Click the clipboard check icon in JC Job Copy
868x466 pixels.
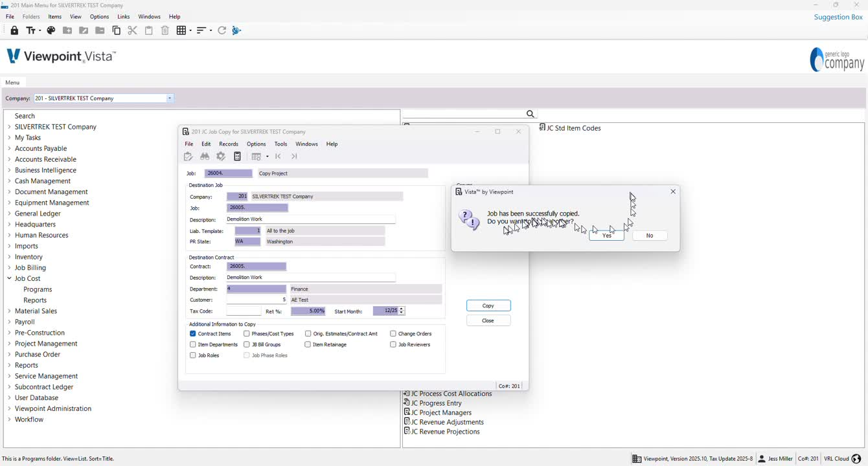coord(188,157)
